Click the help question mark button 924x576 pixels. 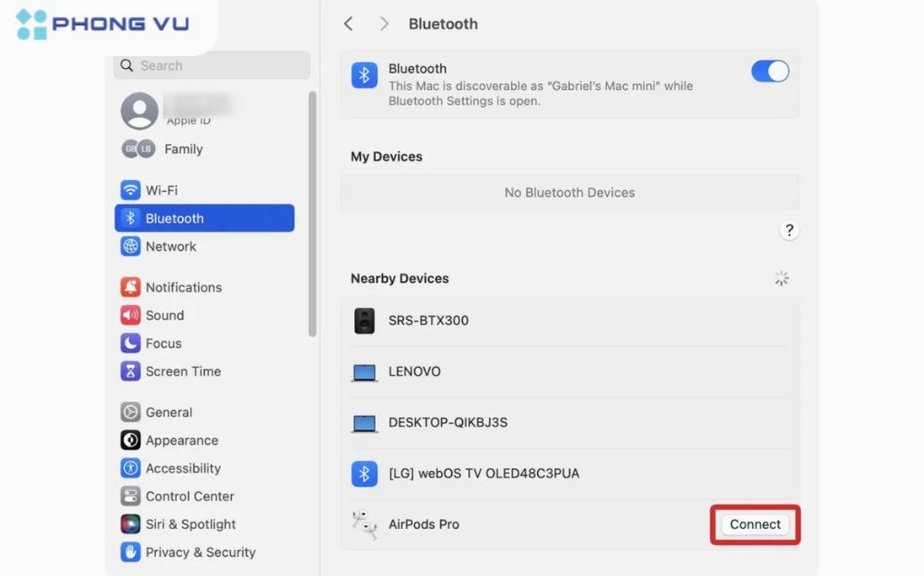point(788,230)
